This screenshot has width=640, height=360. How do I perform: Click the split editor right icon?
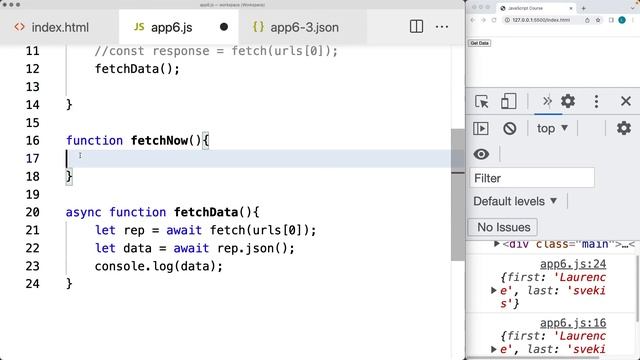coord(416,27)
